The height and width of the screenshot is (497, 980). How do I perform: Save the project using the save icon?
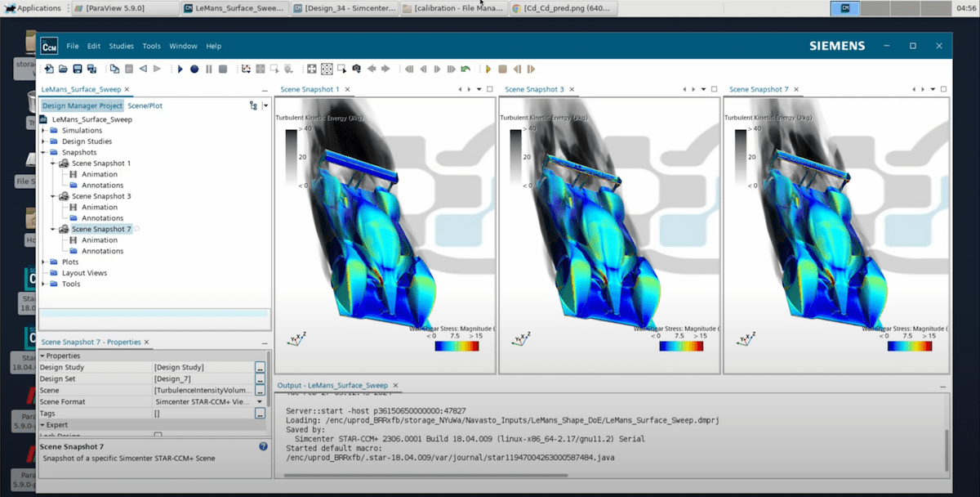[78, 69]
